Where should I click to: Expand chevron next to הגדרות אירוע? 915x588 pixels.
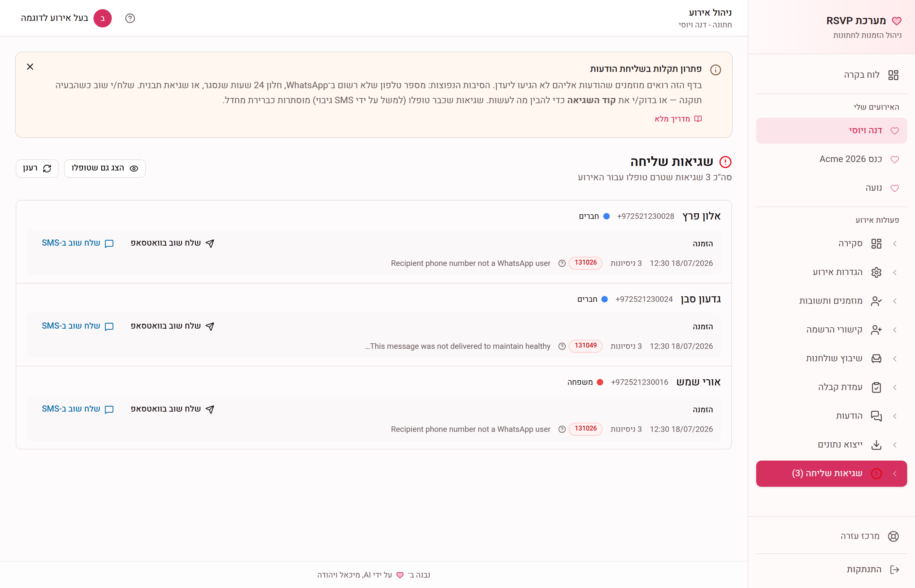coord(895,272)
